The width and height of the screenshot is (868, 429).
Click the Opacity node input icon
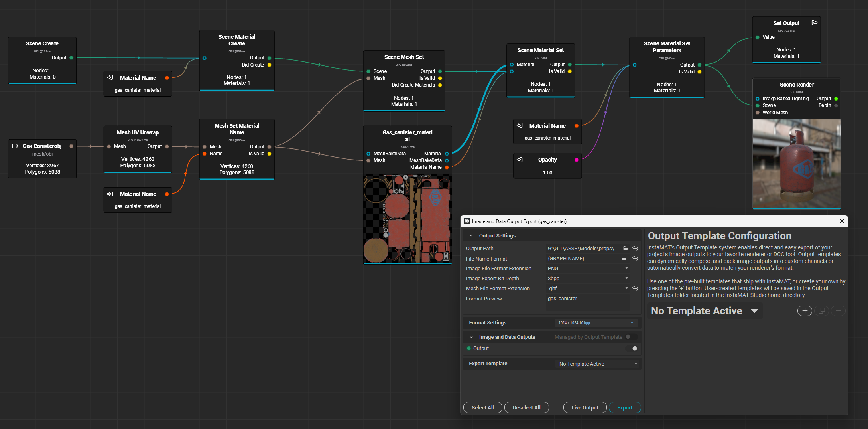coord(520,160)
